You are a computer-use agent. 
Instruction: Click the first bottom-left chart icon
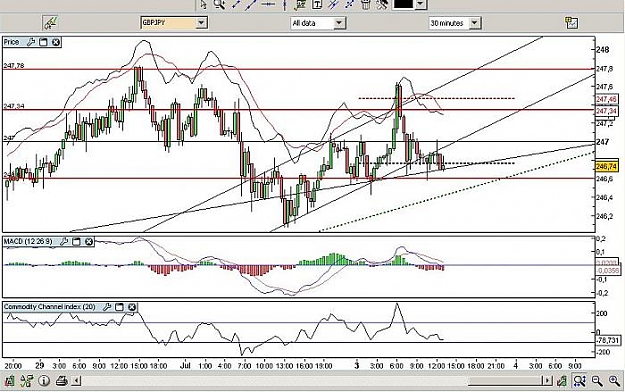9,381
